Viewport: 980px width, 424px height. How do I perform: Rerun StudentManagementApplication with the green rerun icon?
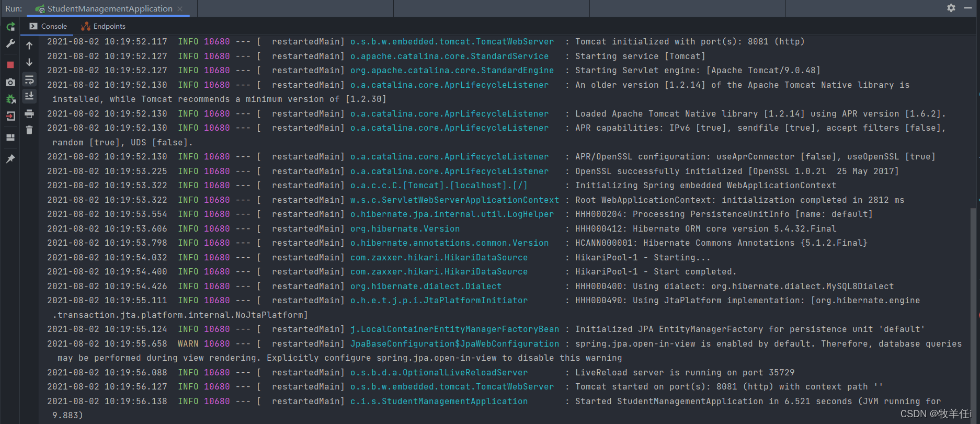[10, 26]
